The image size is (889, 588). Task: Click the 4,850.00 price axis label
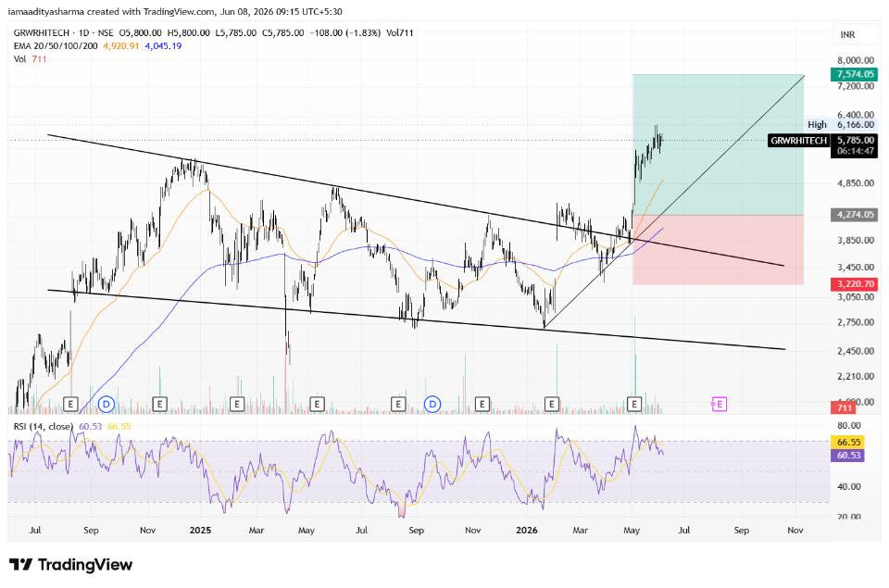pos(856,183)
